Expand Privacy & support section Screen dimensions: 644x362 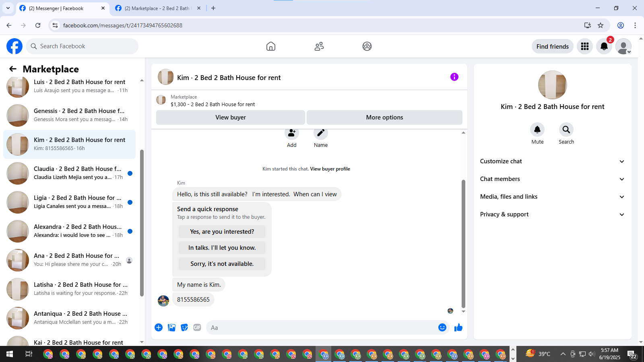click(x=552, y=214)
